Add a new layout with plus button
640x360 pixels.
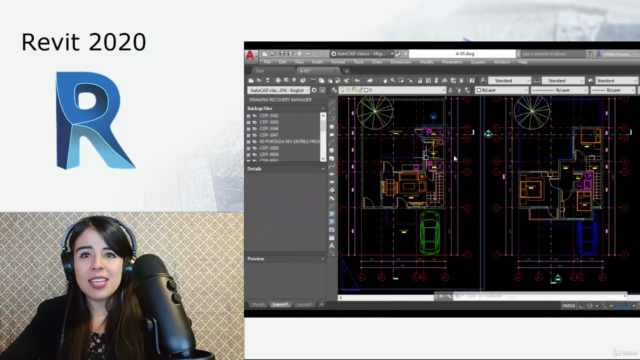[x=321, y=304]
